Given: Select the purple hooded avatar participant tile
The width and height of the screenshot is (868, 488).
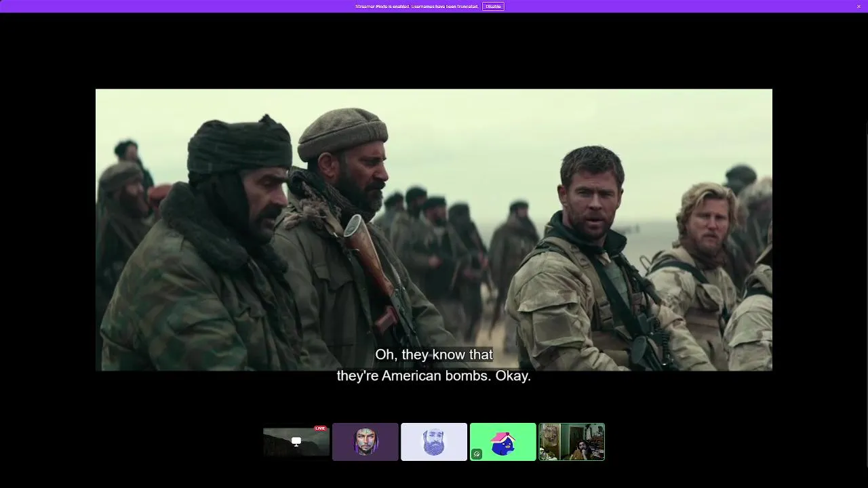Looking at the screenshot, I should click(366, 442).
